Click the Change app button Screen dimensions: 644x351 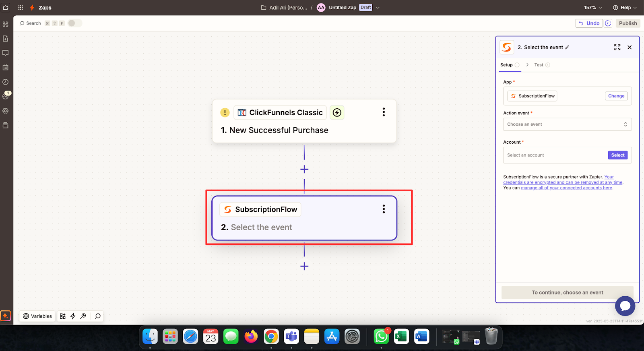[616, 96]
